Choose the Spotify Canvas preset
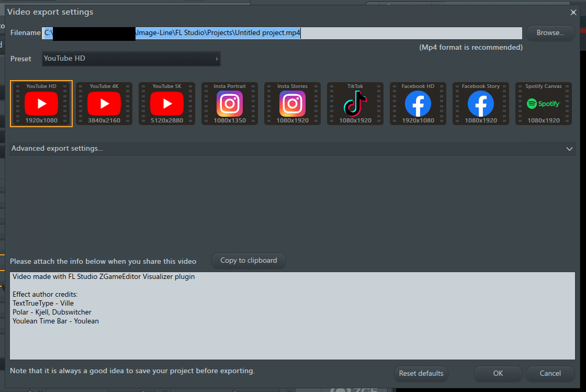586x392 pixels. click(544, 104)
